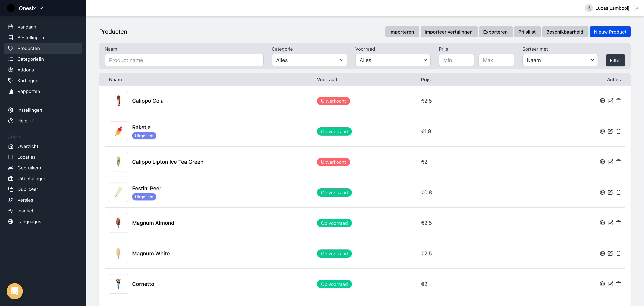The width and height of the screenshot is (644, 306).
Task: Click the edit pencil icon for Raketje
Action: (x=610, y=131)
